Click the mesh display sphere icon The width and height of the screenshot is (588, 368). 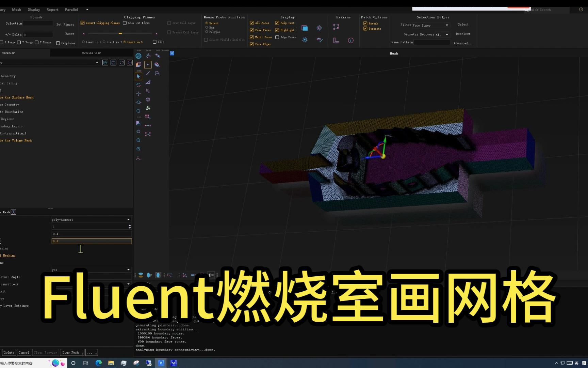coord(138,56)
